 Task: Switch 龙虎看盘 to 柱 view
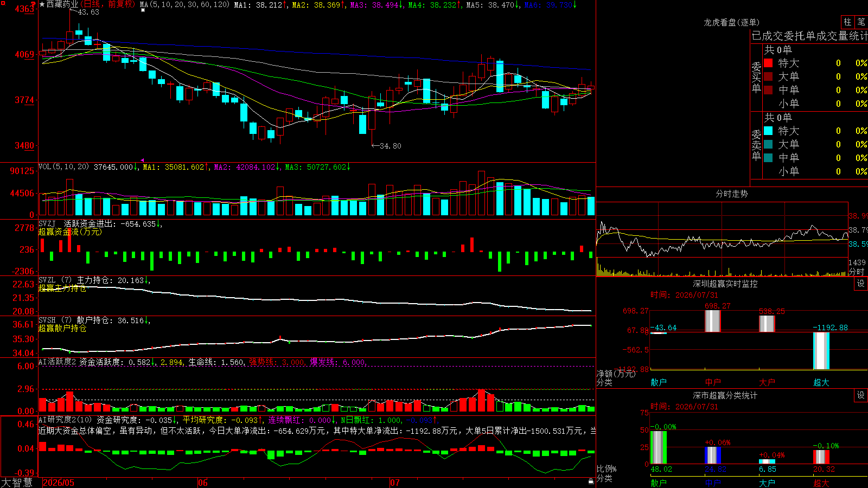[x=847, y=22]
